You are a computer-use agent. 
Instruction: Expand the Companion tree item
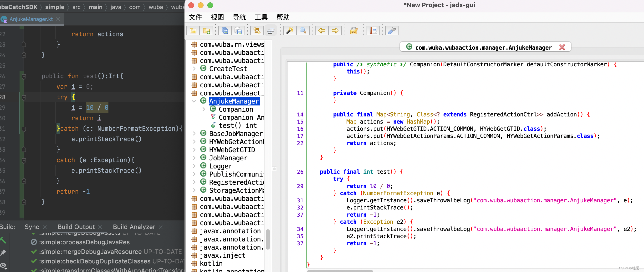click(204, 109)
